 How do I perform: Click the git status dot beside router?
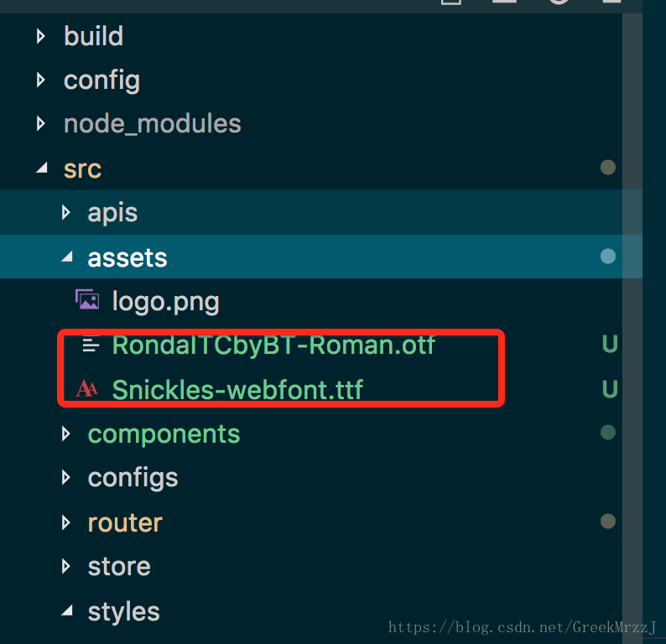[x=608, y=522]
